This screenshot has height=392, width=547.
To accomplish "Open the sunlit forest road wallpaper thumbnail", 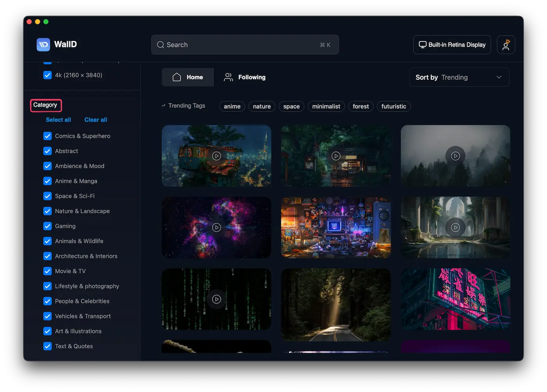I will tap(336, 305).
